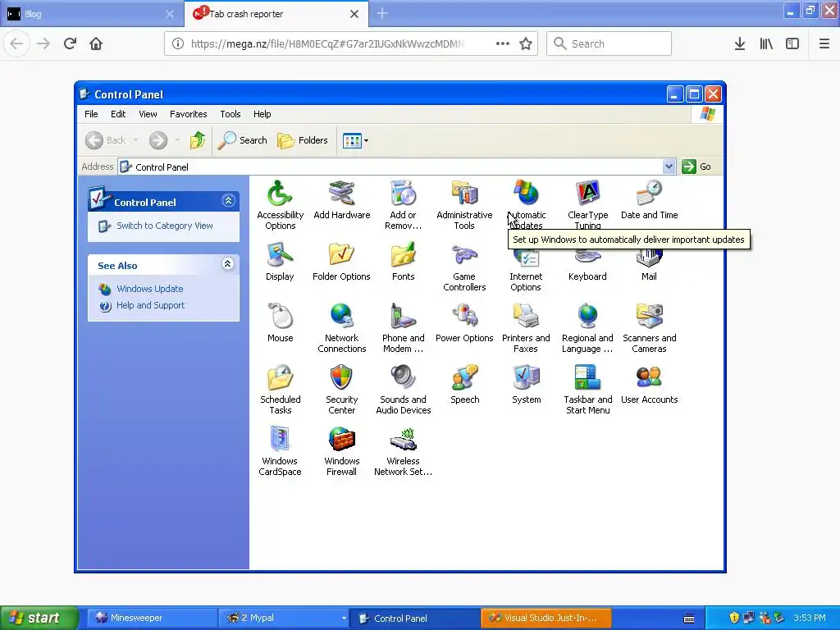
Task: Toggle the Folders pane button
Action: pyautogui.click(x=303, y=140)
